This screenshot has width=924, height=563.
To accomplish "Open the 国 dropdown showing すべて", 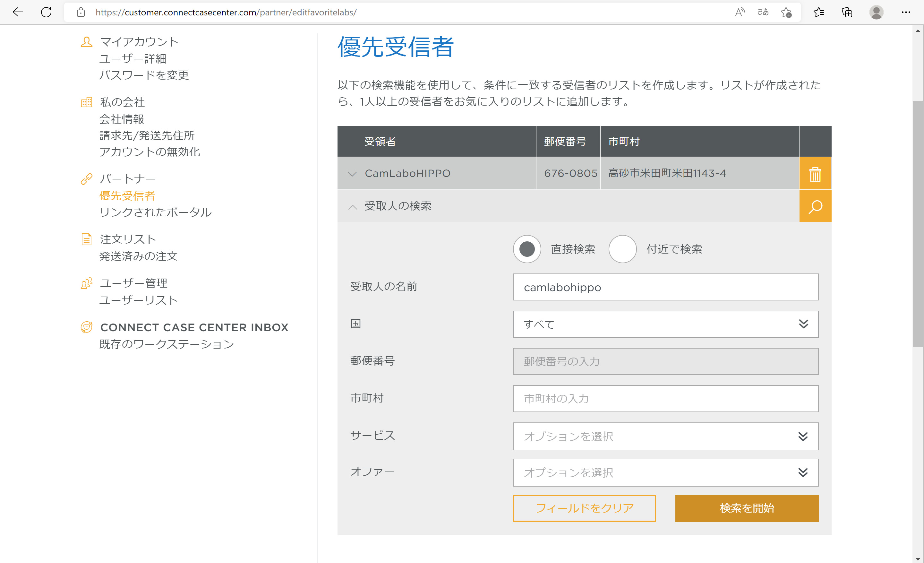I will click(x=666, y=324).
